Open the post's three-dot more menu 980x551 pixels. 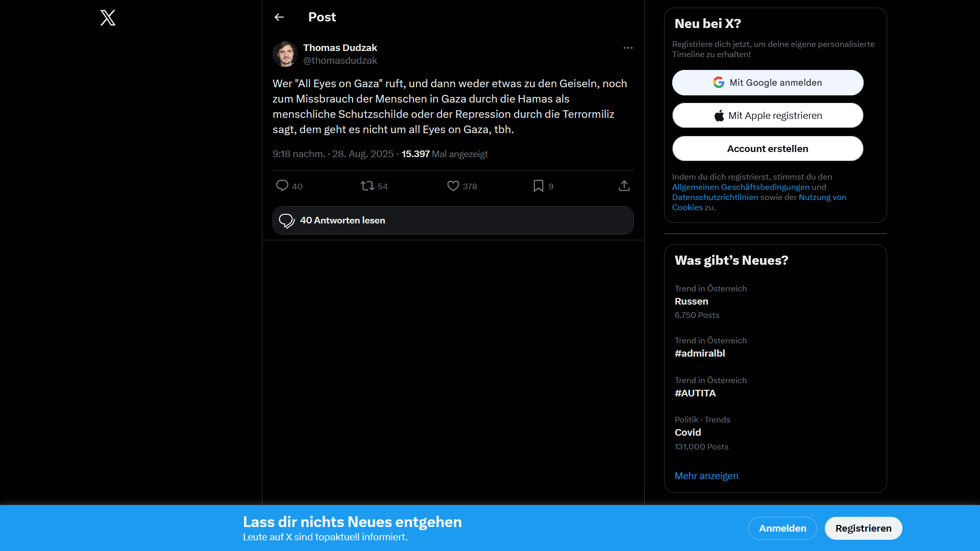coord(628,48)
